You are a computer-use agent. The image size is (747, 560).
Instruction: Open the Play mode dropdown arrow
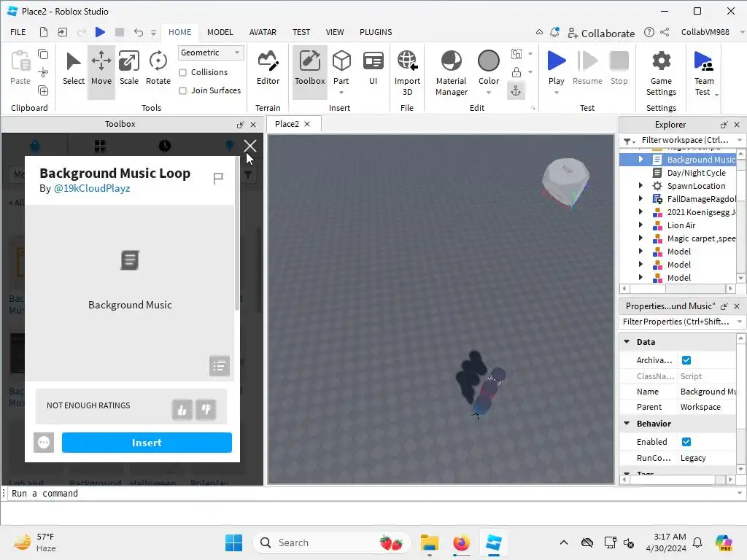tap(556, 93)
